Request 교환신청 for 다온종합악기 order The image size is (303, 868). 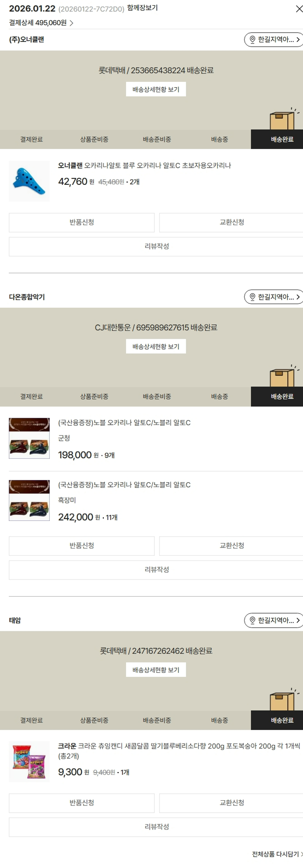click(x=231, y=546)
